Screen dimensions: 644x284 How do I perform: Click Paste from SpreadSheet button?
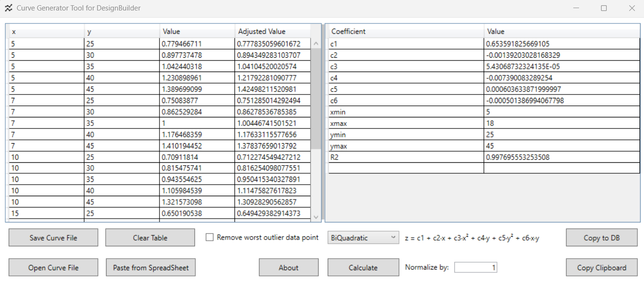[x=150, y=267]
